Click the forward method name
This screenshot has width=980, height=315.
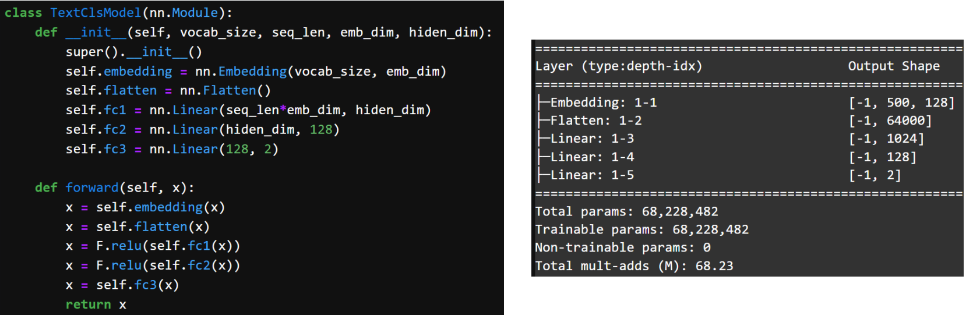tap(91, 187)
